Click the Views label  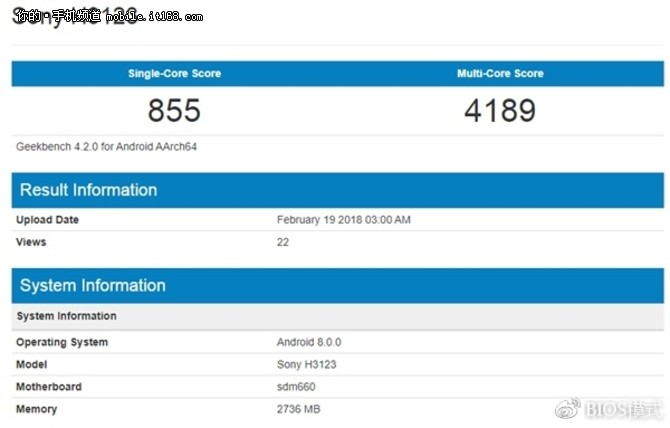31,242
